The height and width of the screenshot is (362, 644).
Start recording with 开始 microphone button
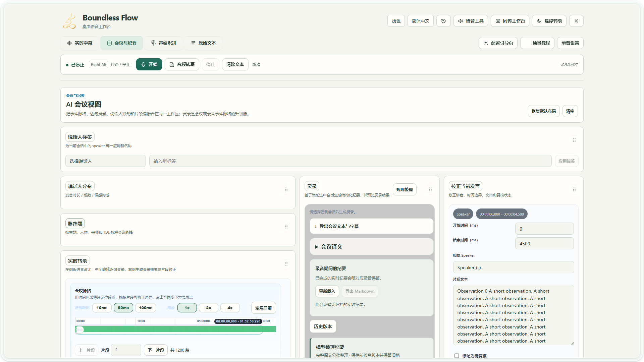click(149, 64)
